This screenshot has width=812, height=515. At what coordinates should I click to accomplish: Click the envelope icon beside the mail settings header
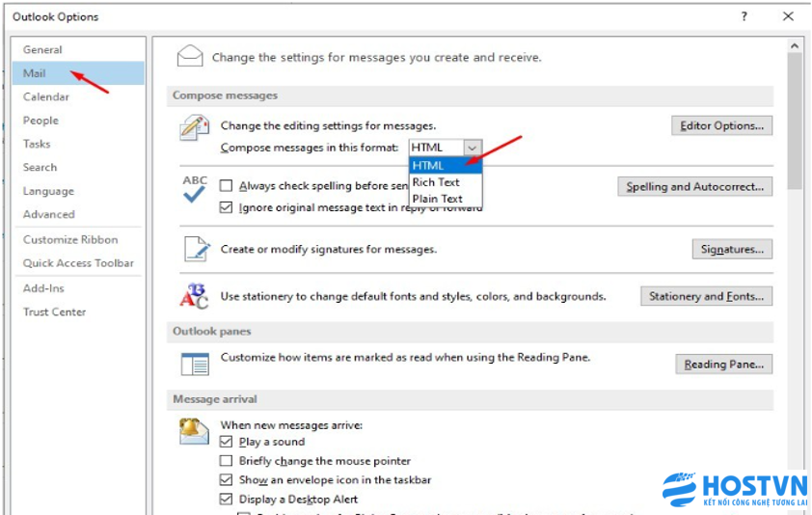pos(190,57)
